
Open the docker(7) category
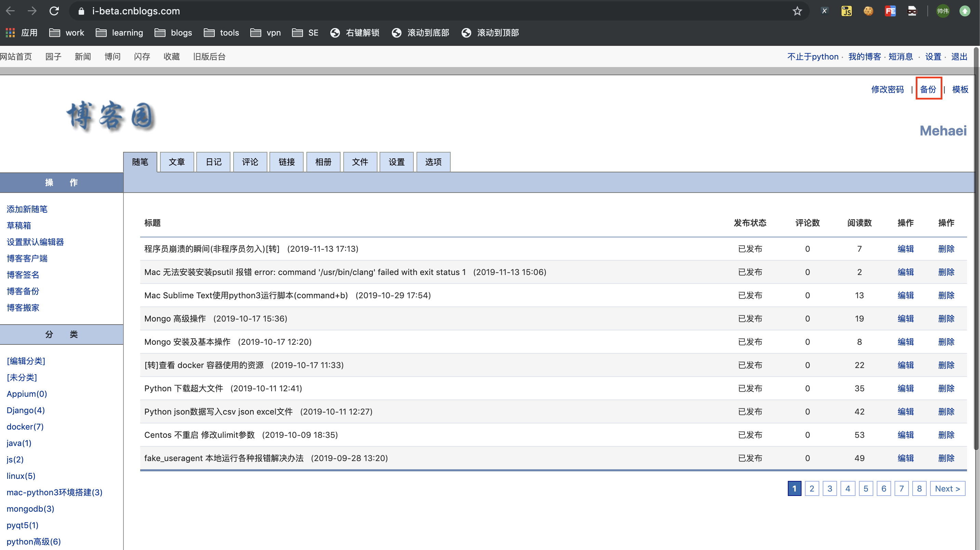[25, 427]
